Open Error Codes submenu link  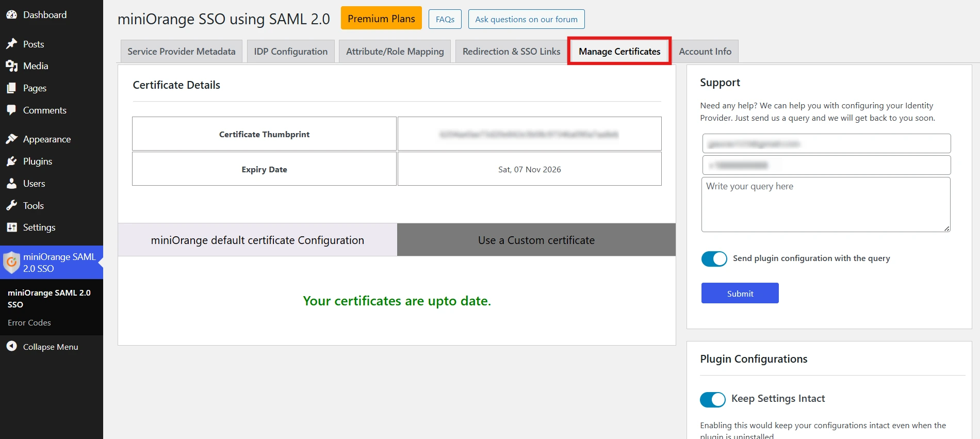[29, 322]
